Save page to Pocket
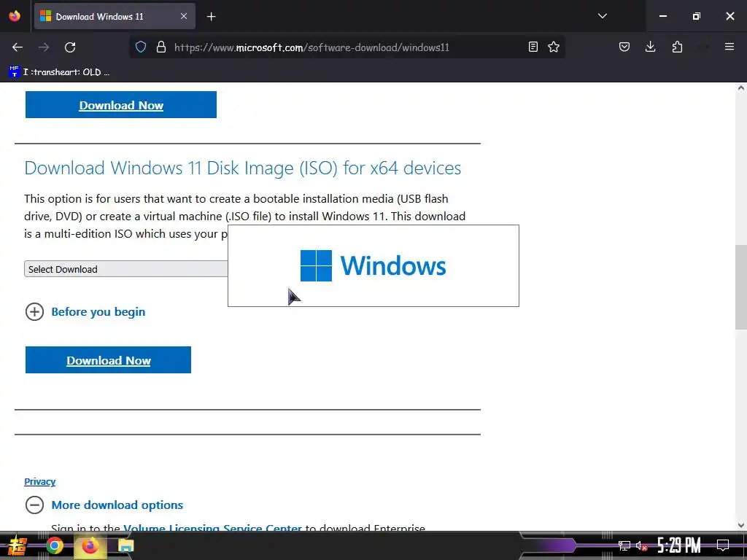The image size is (747, 560). pyautogui.click(x=624, y=47)
